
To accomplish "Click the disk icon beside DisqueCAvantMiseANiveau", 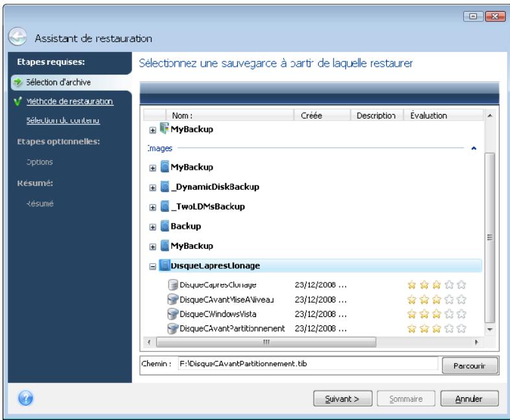I will click(x=173, y=299).
